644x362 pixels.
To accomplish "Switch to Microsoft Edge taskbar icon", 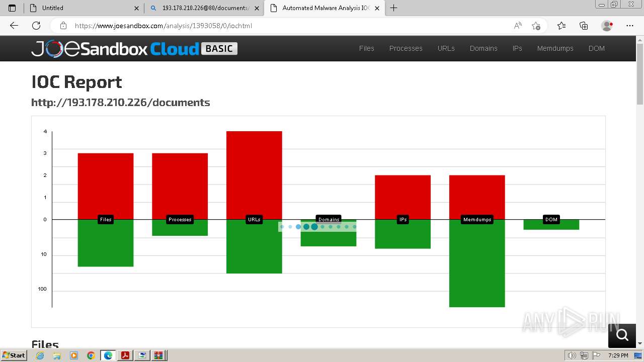I will [x=108, y=355].
